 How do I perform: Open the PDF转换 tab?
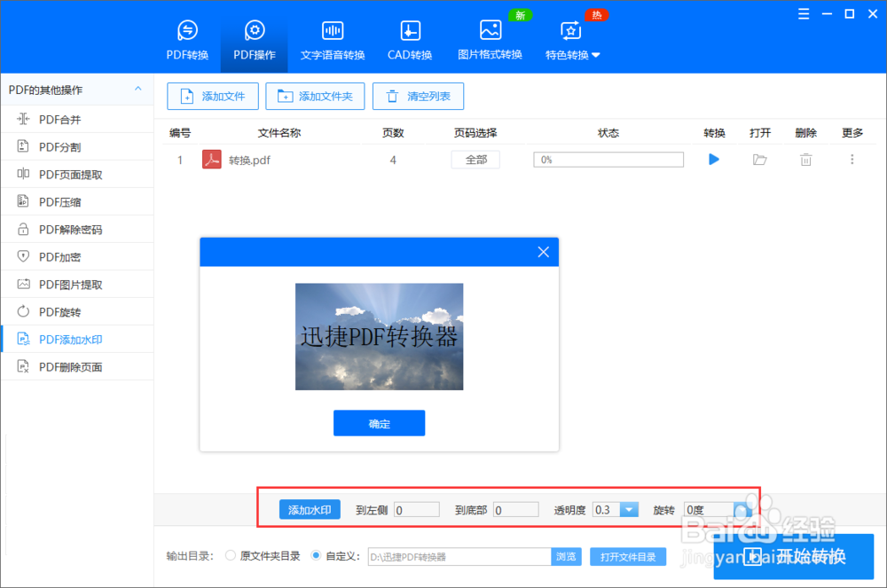click(187, 40)
